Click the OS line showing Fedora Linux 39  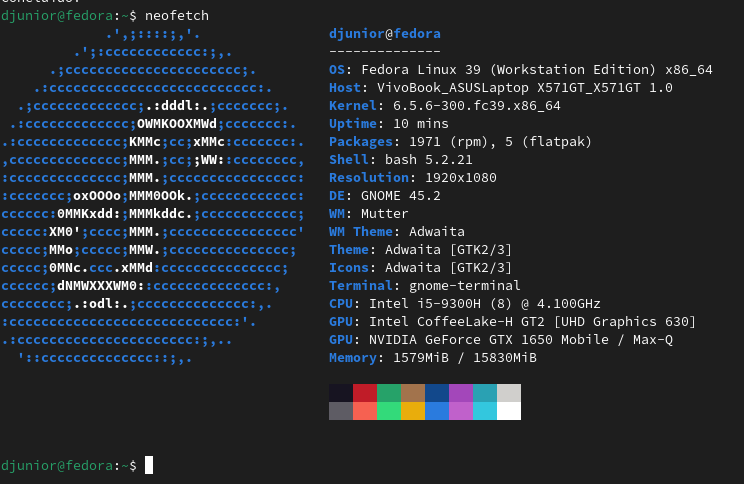point(520,70)
